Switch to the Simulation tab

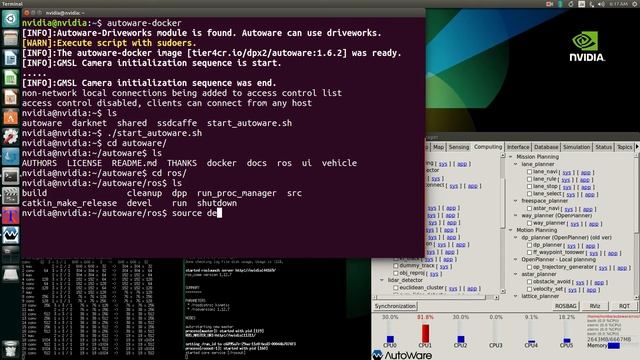576,147
